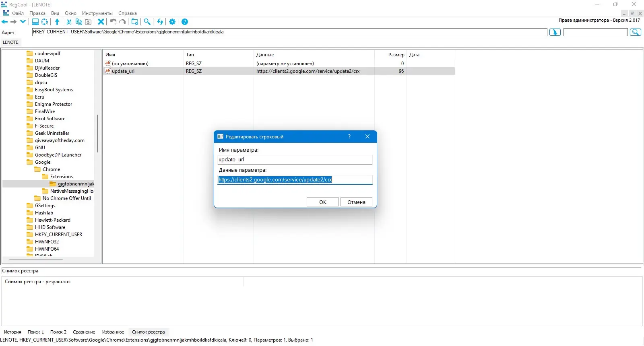Open settings with the gear icon
The width and height of the screenshot is (644, 346).
(x=172, y=22)
